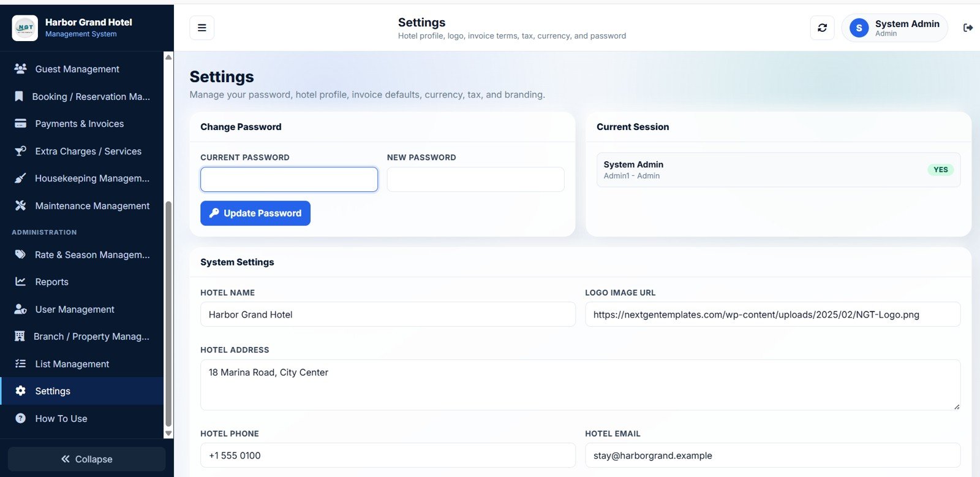This screenshot has width=980, height=477.
Task: Click the Current Session heading
Action: click(633, 127)
